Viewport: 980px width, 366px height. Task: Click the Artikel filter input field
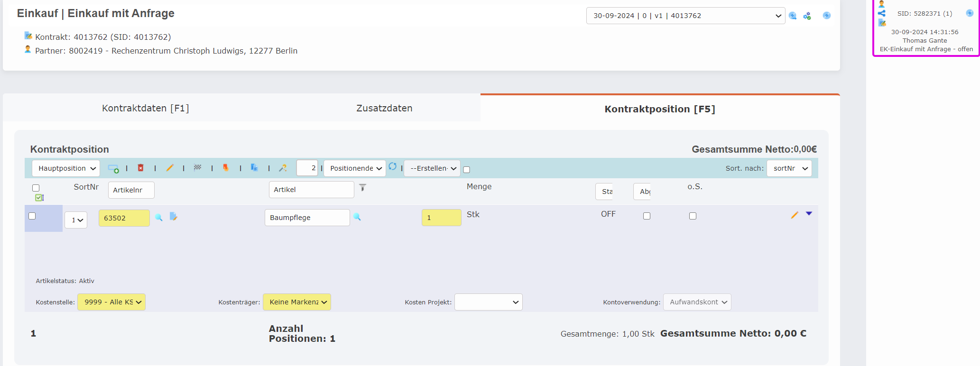[x=312, y=190]
